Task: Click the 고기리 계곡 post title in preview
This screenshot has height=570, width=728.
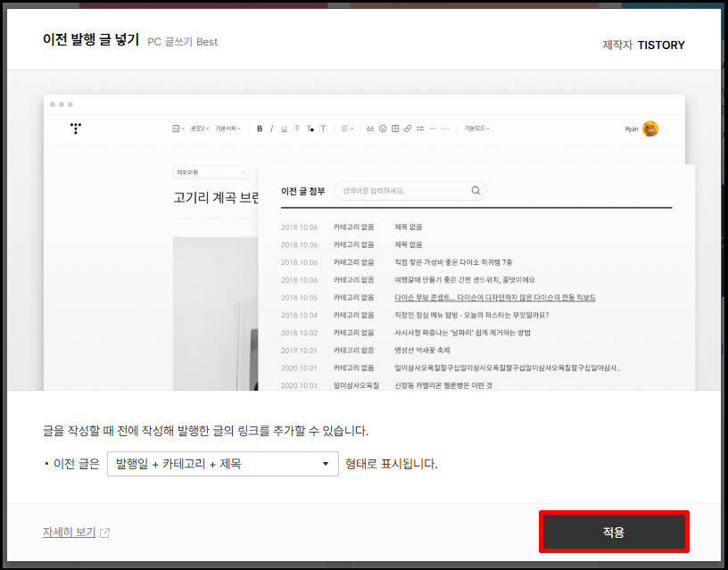Action: (x=216, y=198)
